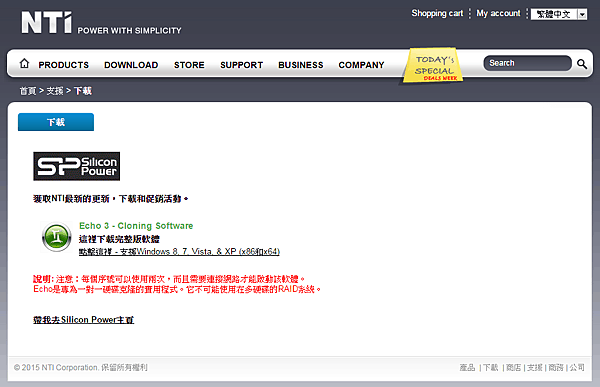Open the SUPPORT menu
Image resolution: width=600 pixels, height=387 pixels.
pyautogui.click(x=241, y=65)
